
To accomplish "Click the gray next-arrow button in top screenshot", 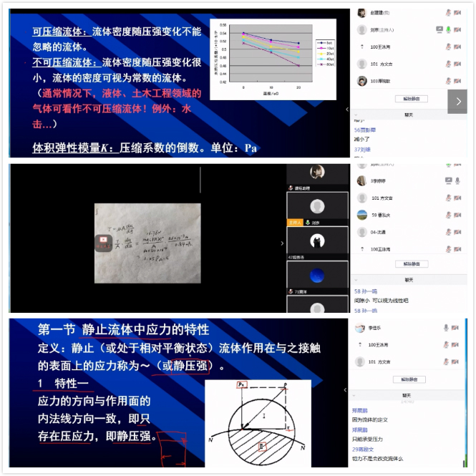I will point(457,102).
